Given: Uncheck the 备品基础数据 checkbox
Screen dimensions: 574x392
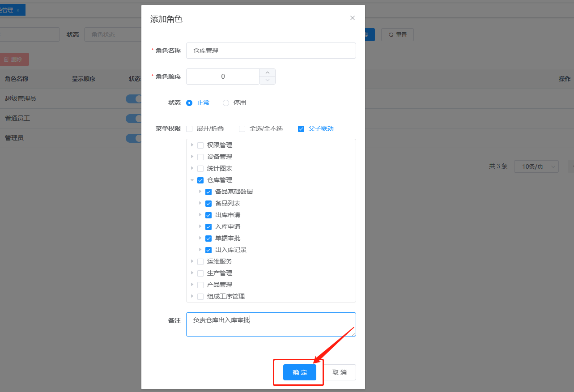Looking at the screenshot, I should tap(208, 192).
